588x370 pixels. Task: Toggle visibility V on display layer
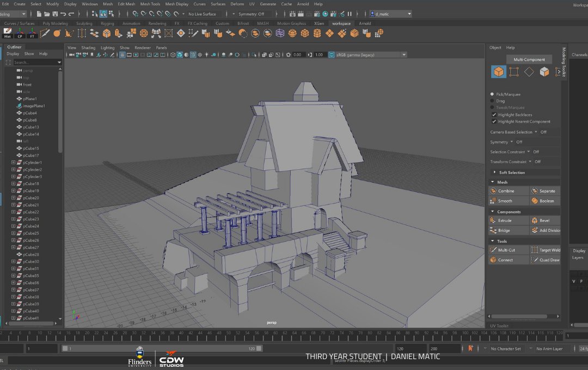click(x=574, y=281)
